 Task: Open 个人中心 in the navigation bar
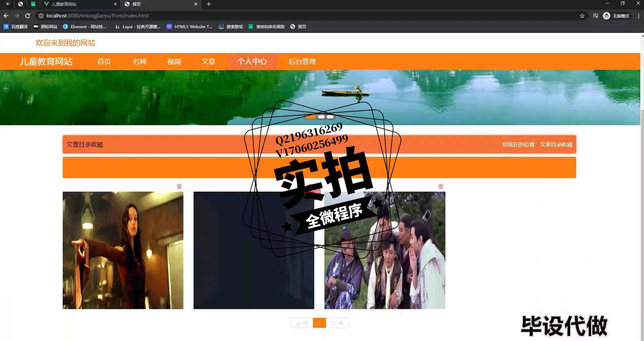252,62
